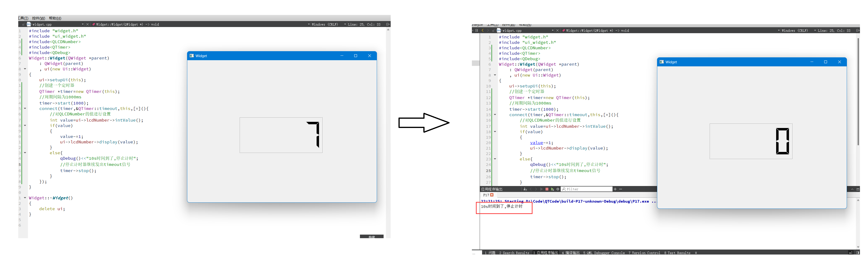Toggle read-only lock icon in right editor

[494, 30]
